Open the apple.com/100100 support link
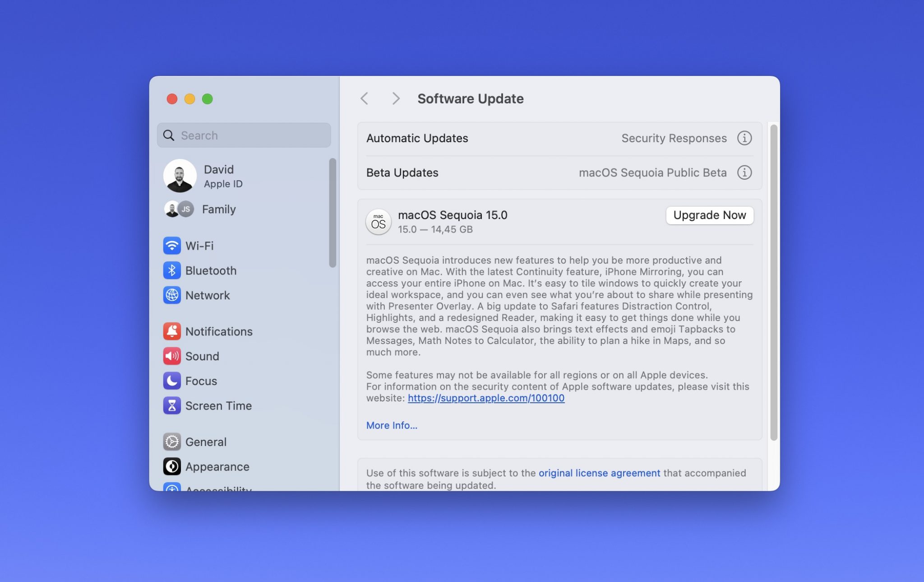The height and width of the screenshot is (582, 924). (485, 398)
